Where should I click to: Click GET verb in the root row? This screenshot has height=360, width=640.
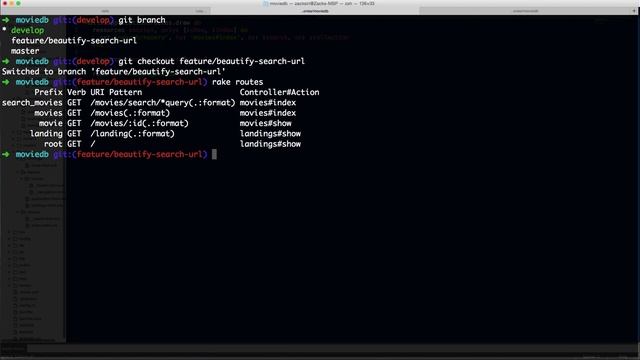(74, 144)
